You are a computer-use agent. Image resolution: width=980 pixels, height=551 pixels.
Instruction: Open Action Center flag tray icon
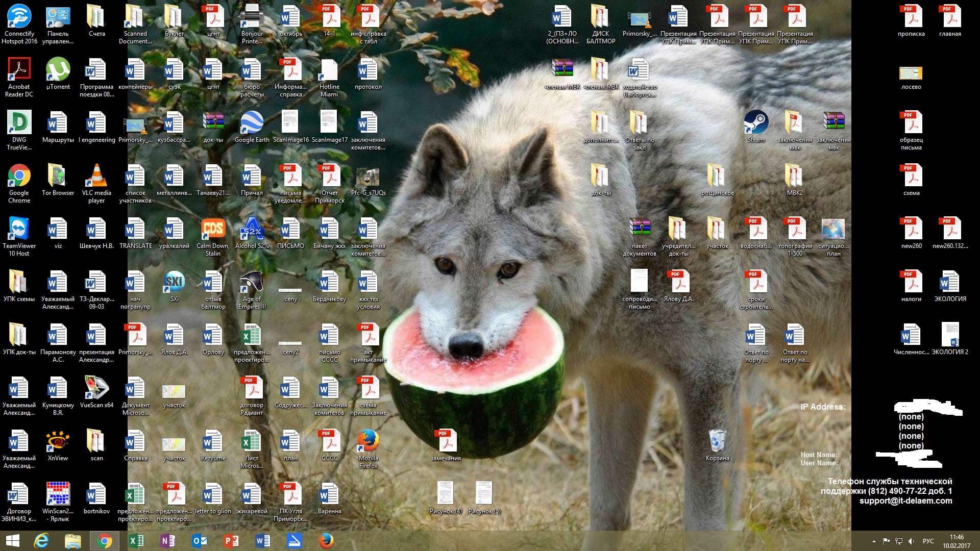tap(886, 541)
